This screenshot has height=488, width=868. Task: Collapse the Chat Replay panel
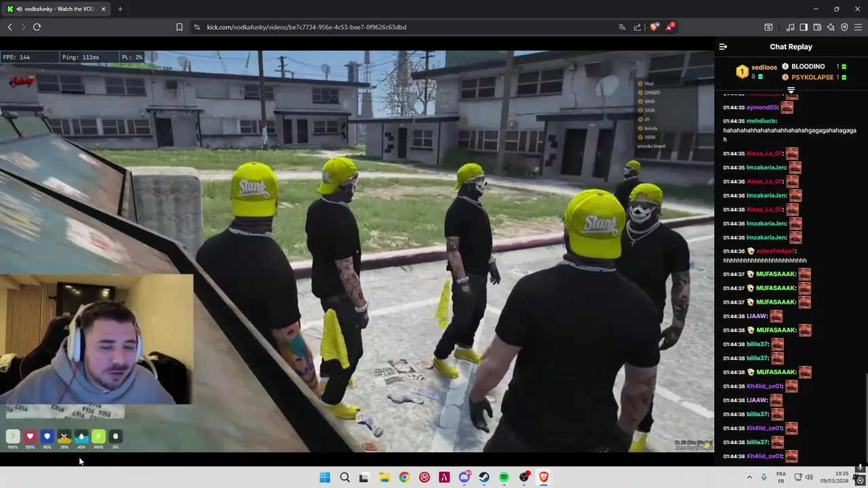pos(723,47)
